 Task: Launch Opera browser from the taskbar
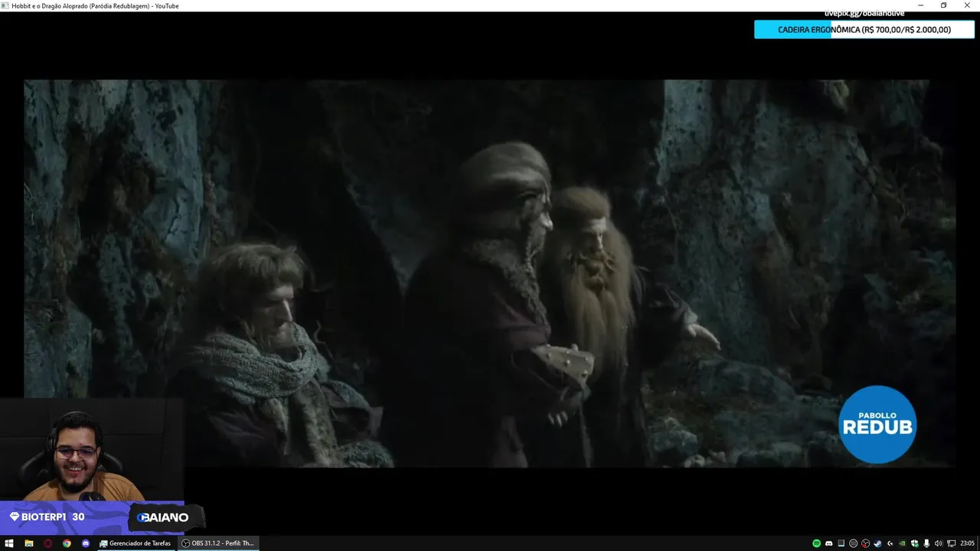47,543
